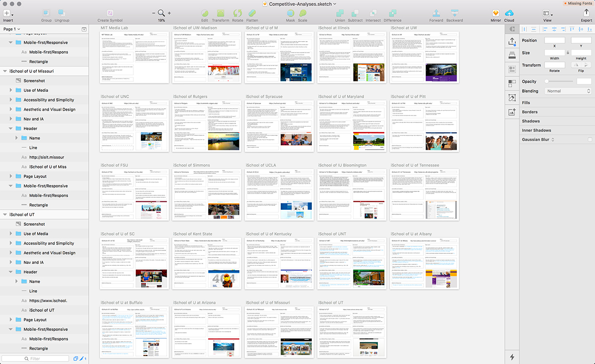Screen dimensions: 595x364
Task: Select the iSchool of Kent State artboard
Action: point(207,263)
